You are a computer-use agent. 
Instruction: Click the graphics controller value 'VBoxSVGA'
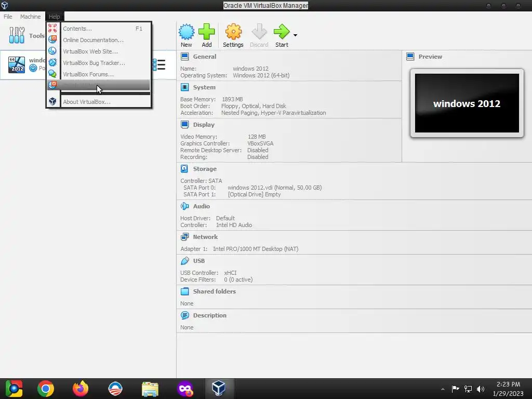click(x=260, y=143)
